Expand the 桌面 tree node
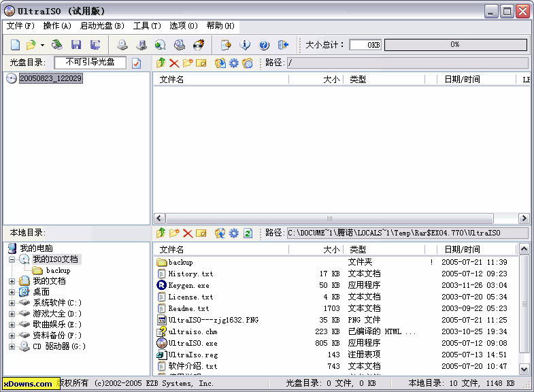The width and height of the screenshot is (534, 392). [x=12, y=292]
